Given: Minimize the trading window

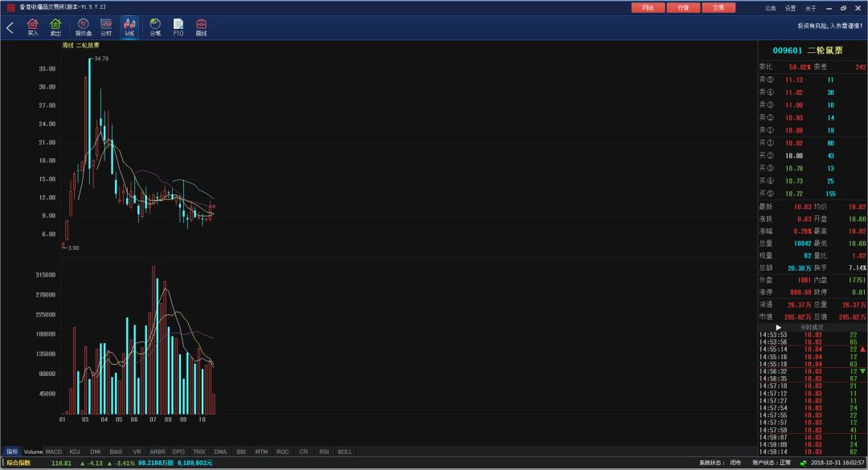Looking at the screenshot, I should click(829, 8).
